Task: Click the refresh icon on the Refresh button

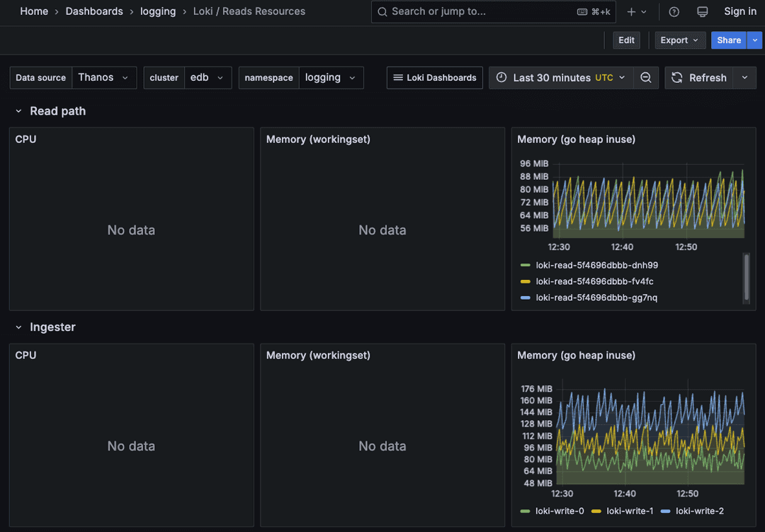Action: [x=676, y=78]
